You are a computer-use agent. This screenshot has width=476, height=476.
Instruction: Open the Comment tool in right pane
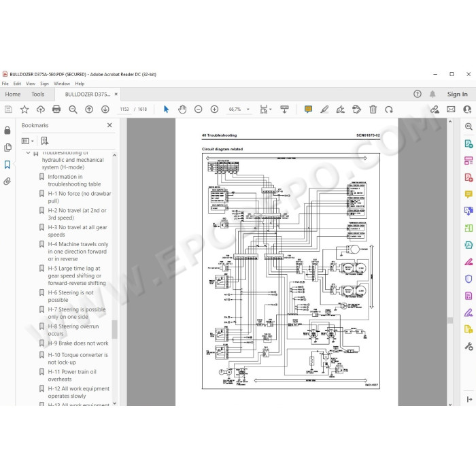click(469, 194)
